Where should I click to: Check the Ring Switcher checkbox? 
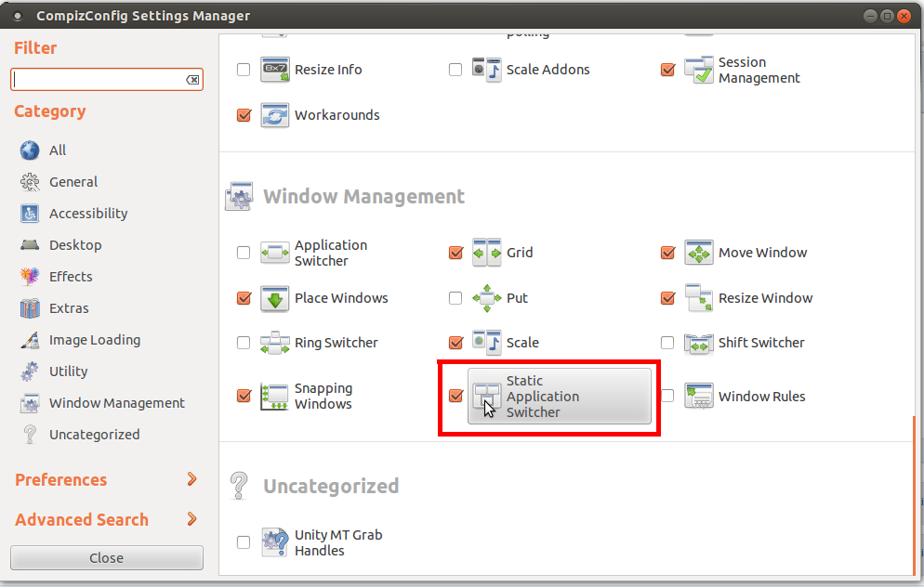[x=244, y=343]
